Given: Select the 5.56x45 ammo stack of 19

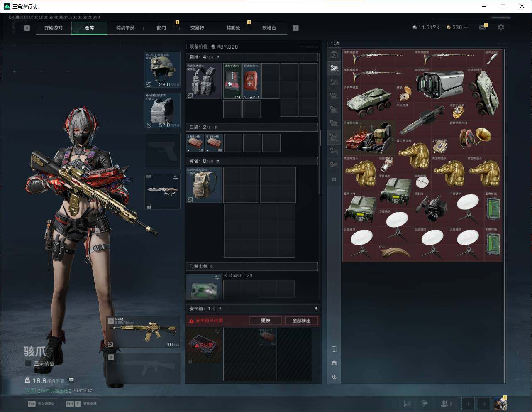Looking at the screenshot, I should pyautogui.click(x=195, y=142).
